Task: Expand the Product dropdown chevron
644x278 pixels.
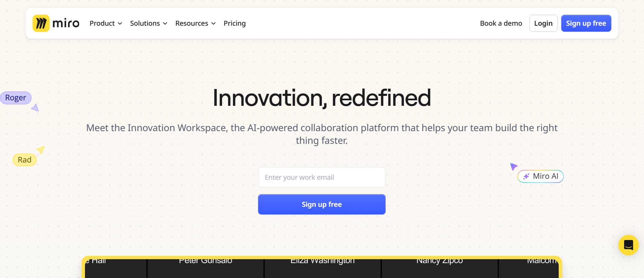Action: pyautogui.click(x=120, y=23)
